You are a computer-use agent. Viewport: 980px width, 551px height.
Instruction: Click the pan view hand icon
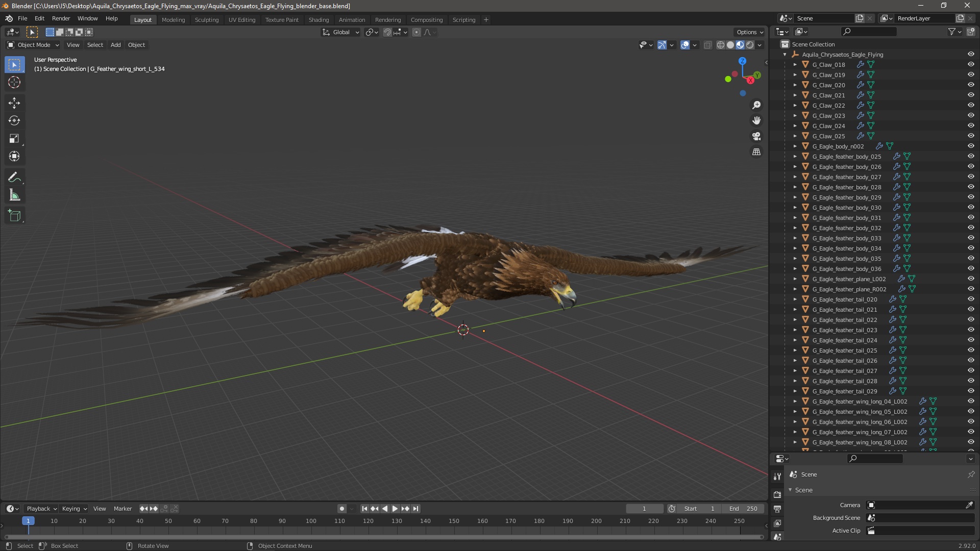point(756,120)
